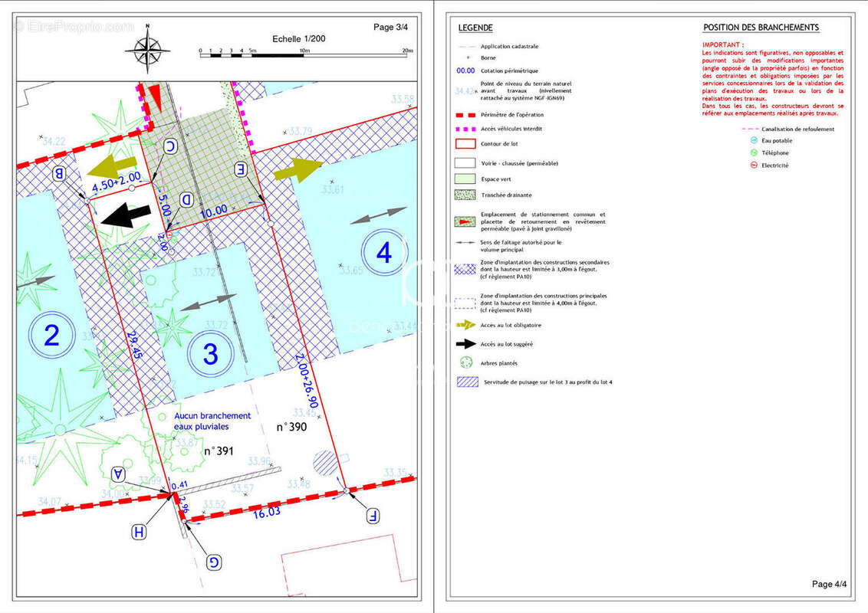Click the POSITION DES BRANCHEMENTS heading
Viewport: 868px width, 613px height.
click(761, 27)
